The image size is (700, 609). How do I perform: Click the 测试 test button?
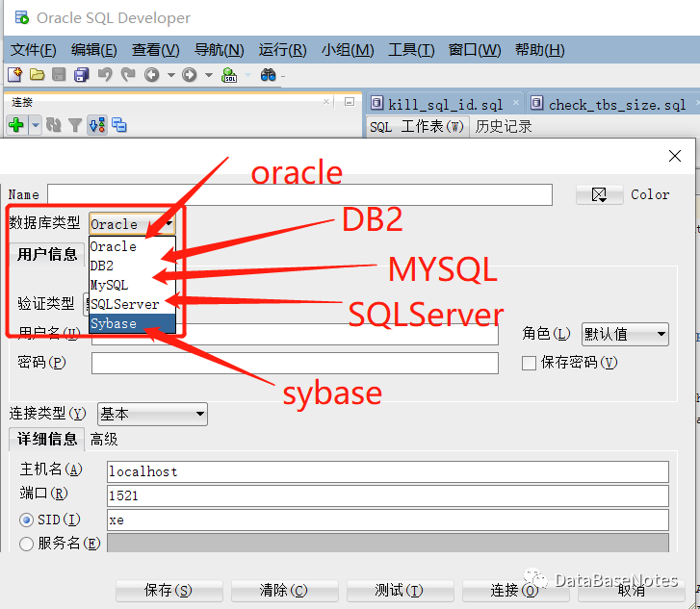pyautogui.click(x=400, y=590)
